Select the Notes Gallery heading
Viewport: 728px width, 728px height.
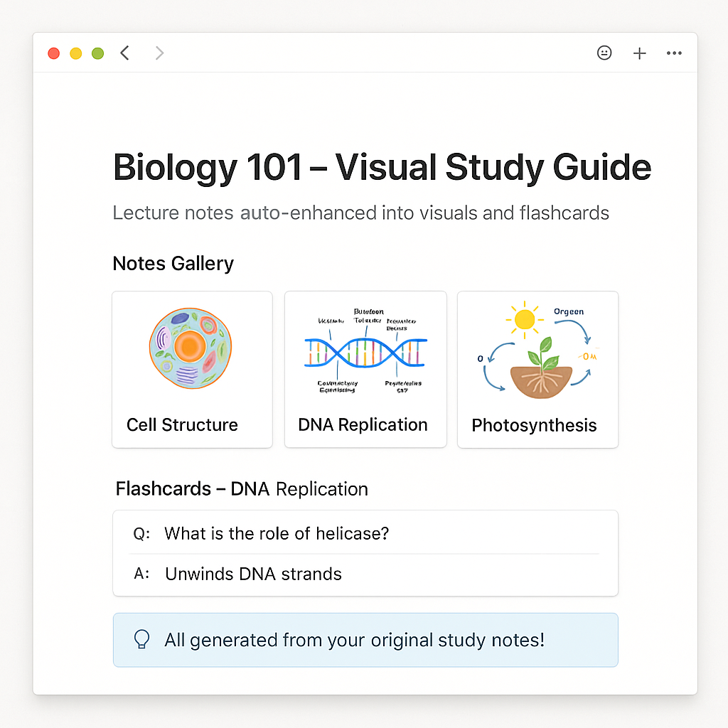pyautogui.click(x=173, y=264)
